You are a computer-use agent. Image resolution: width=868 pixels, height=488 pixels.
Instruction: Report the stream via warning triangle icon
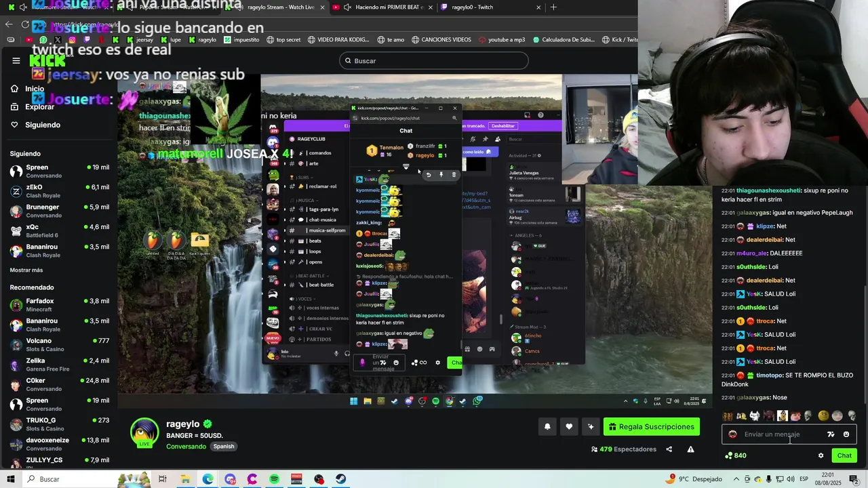(x=690, y=449)
